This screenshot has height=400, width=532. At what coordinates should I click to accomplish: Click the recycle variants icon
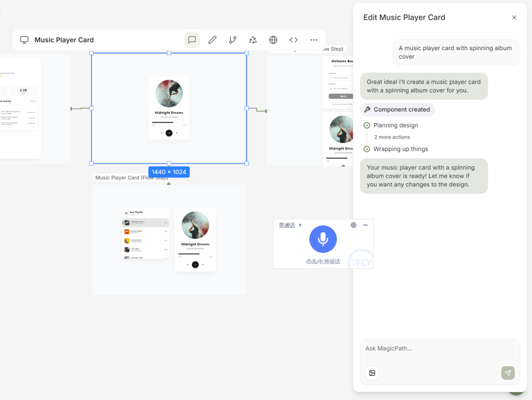pos(253,40)
